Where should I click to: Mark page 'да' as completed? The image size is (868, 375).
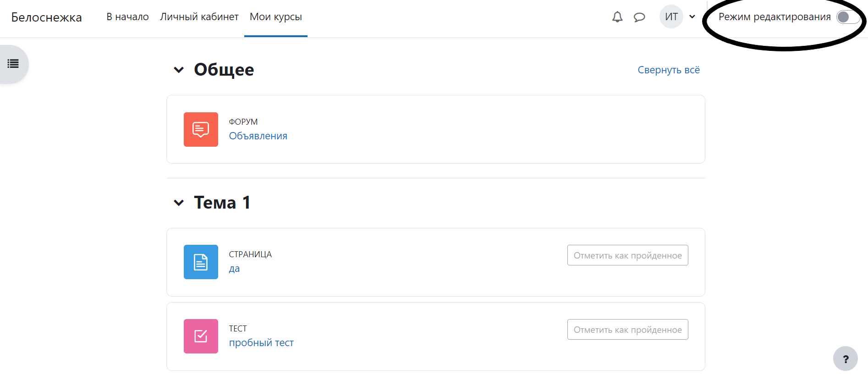(627, 255)
